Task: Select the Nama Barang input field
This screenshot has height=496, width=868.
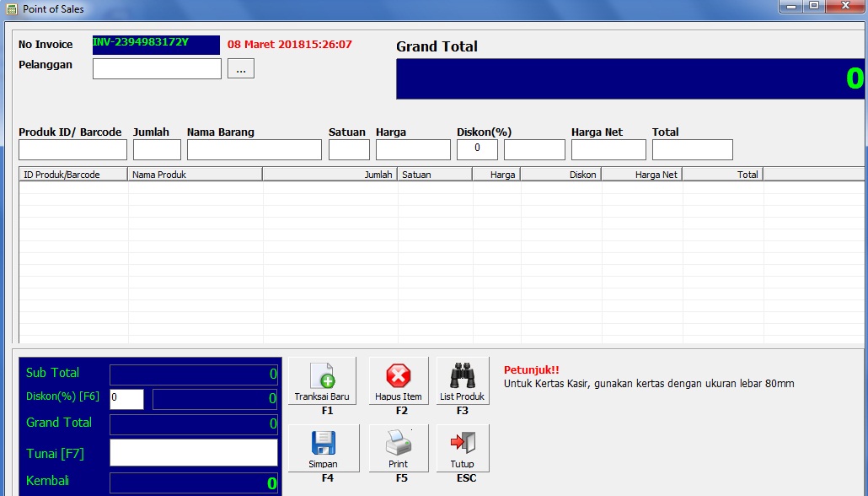Action: (254, 148)
